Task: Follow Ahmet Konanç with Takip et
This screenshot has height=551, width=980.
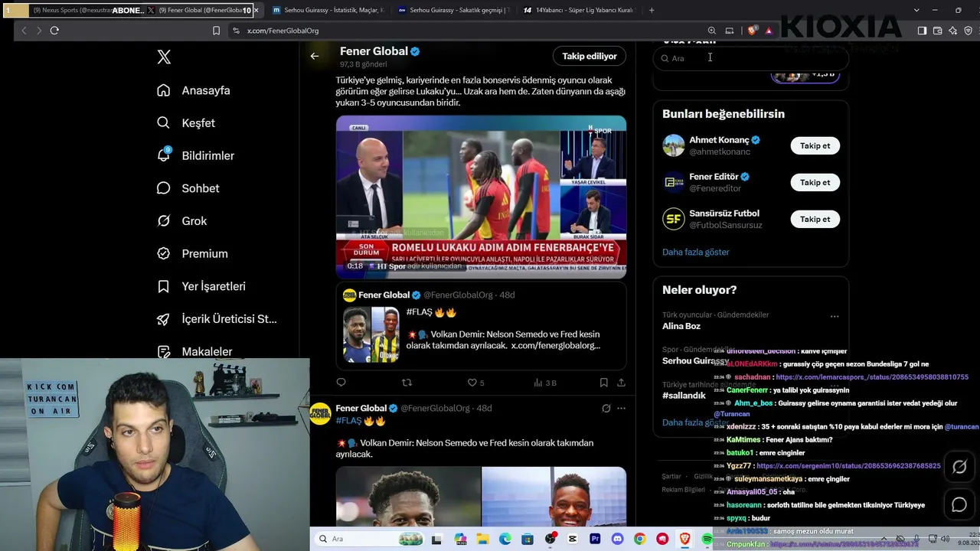Action: tap(815, 145)
